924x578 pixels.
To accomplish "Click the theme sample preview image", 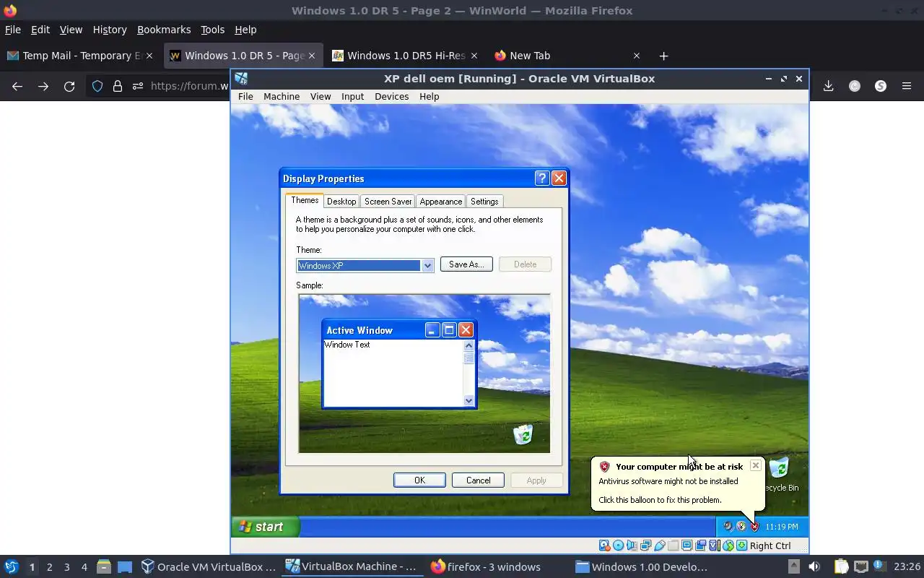I will (424, 374).
